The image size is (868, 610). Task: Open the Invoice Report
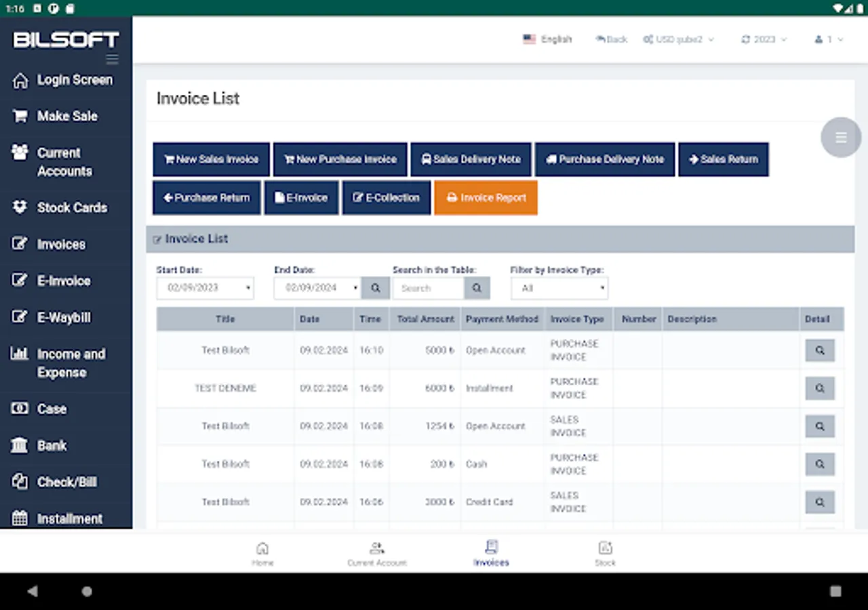point(486,197)
